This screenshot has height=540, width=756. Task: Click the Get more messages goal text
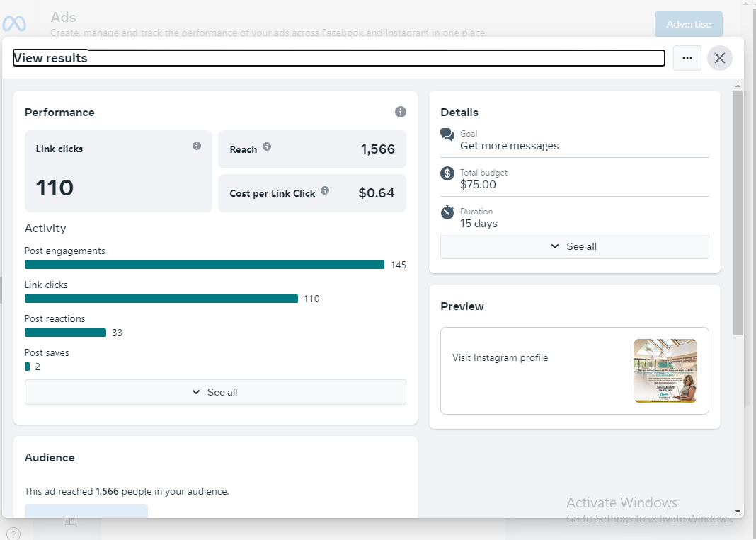(509, 146)
